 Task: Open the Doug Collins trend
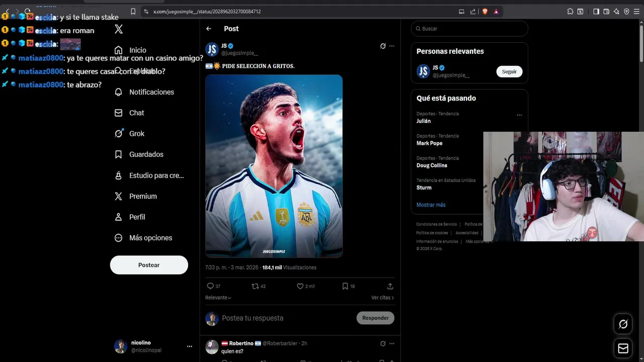click(x=432, y=165)
